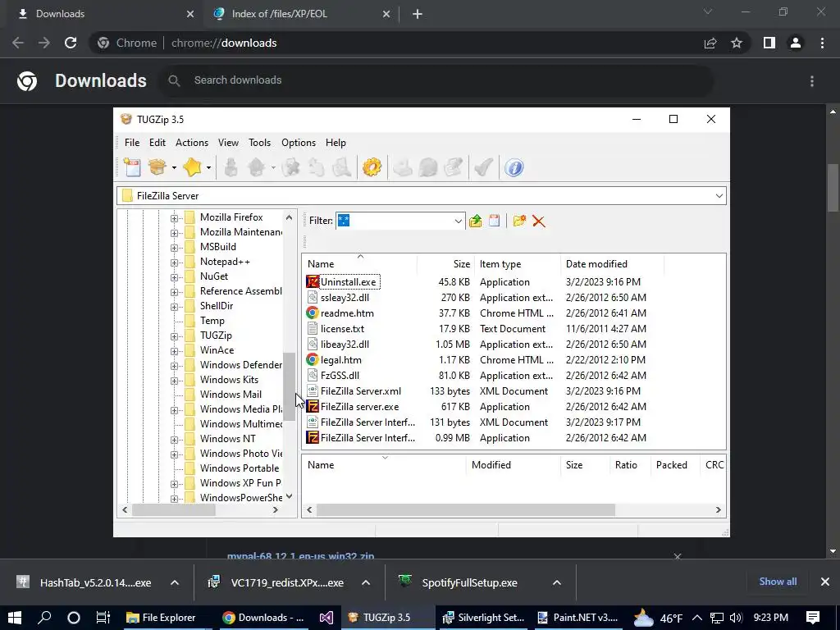The height and width of the screenshot is (630, 840).
Task: Click the Favorites star icon
Action: tap(192, 167)
